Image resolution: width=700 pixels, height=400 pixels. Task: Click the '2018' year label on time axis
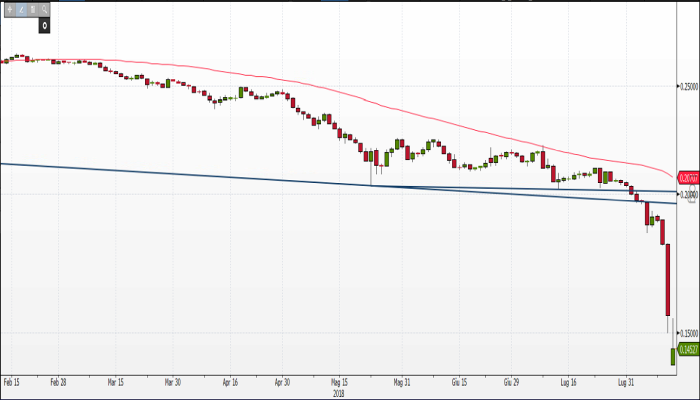point(339,392)
